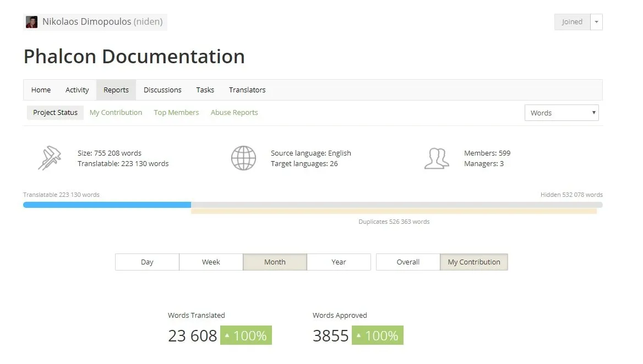Image resolution: width=643 pixels, height=364 pixels.
Task: Click 'Size: 755 208 words' text
Action: 110,153
